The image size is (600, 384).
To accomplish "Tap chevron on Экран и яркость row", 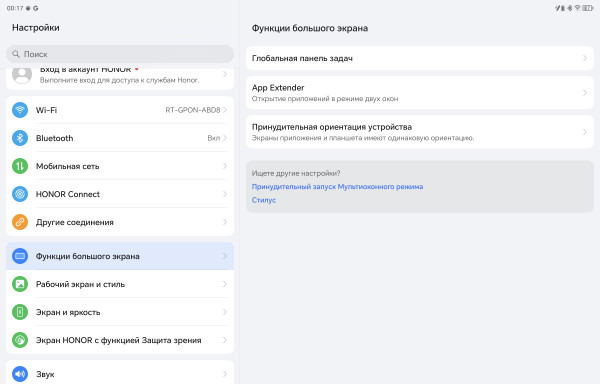I will pyautogui.click(x=225, y=312).
